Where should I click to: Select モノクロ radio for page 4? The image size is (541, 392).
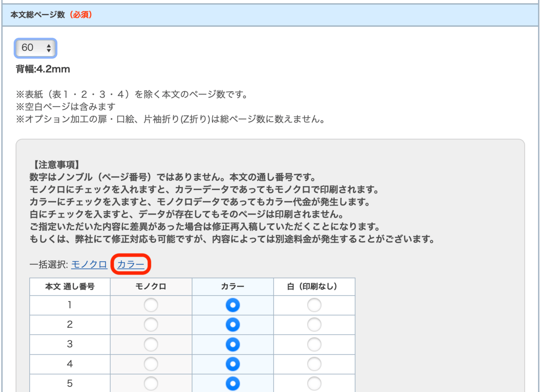point(151,364)
